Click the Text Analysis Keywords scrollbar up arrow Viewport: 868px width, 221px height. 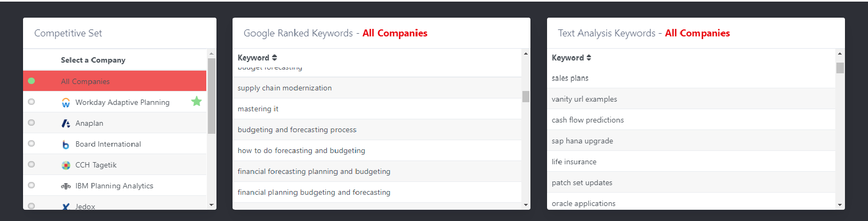point(840,54)
